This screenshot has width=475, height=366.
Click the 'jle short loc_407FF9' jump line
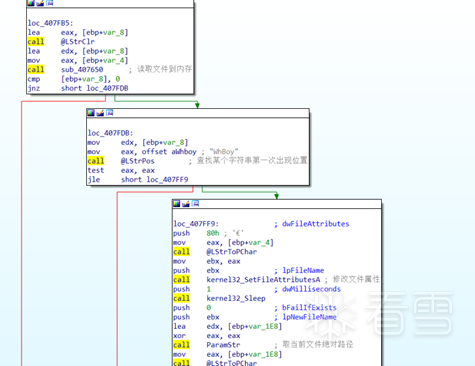[138, 180]
